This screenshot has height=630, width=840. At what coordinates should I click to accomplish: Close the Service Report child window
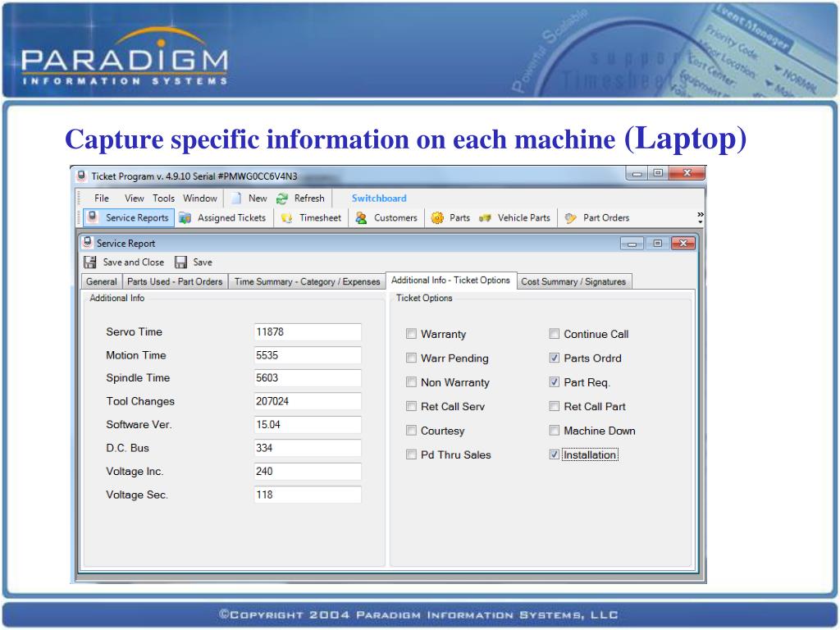[x=683, y=244]
